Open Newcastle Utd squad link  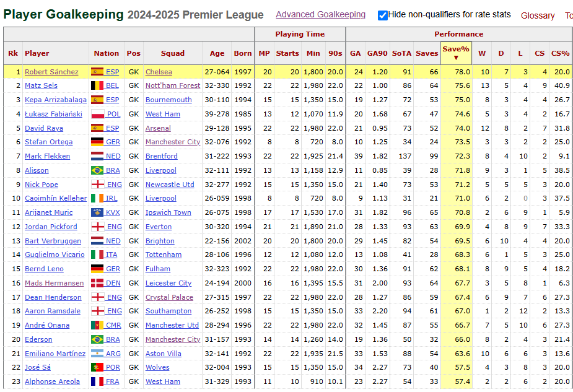tap(170, 185)
